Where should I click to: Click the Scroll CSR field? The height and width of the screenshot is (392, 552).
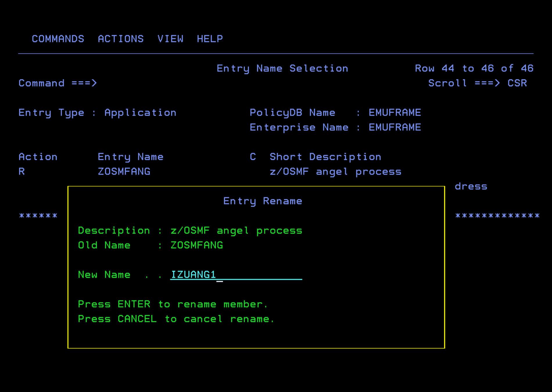pos(517,83)
